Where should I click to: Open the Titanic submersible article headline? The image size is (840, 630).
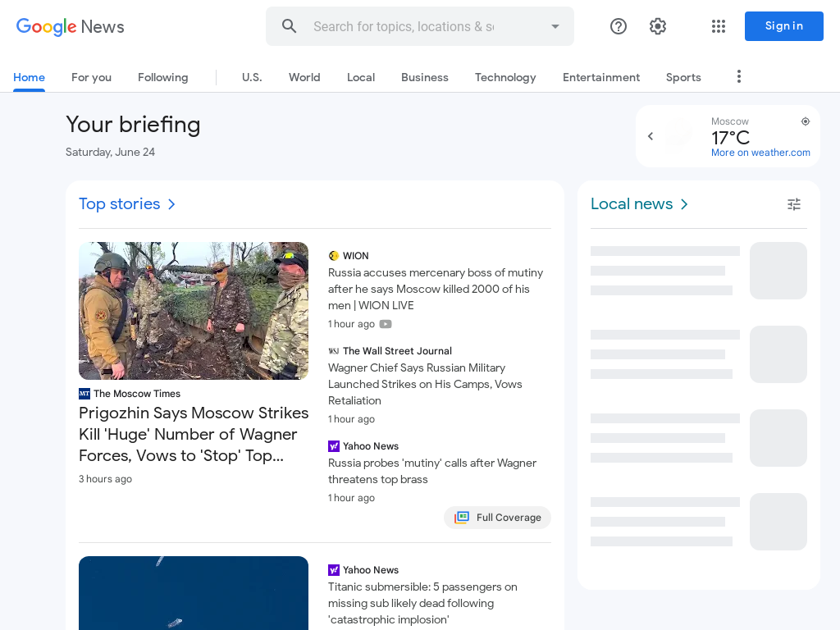[422, 603]
